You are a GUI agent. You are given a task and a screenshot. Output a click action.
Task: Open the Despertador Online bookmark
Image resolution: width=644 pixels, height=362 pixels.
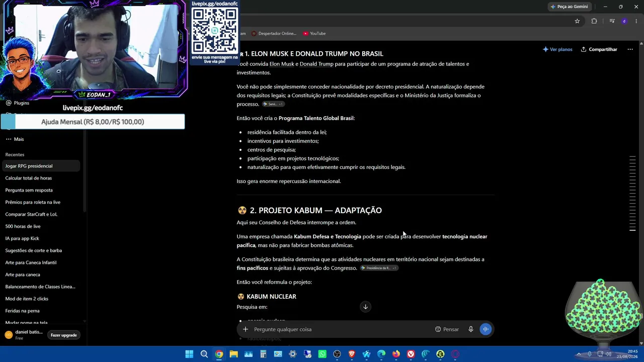(x=274, y=34)
